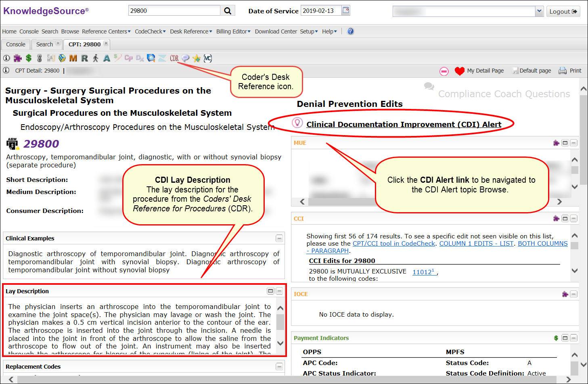The width and height of the screenshot is (588, 384).
Task: Open the Reference Centers dropdown menu
Action: 106,31
